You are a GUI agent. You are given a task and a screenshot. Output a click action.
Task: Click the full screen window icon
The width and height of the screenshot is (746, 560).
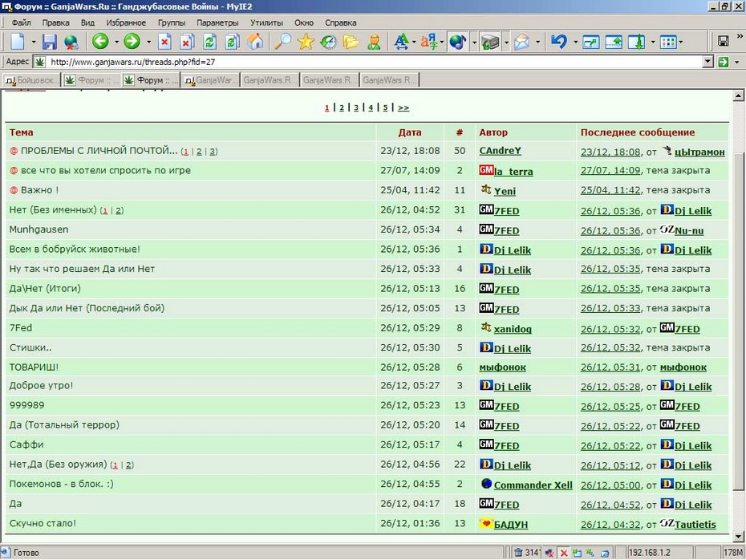click(x=590, y=42)
